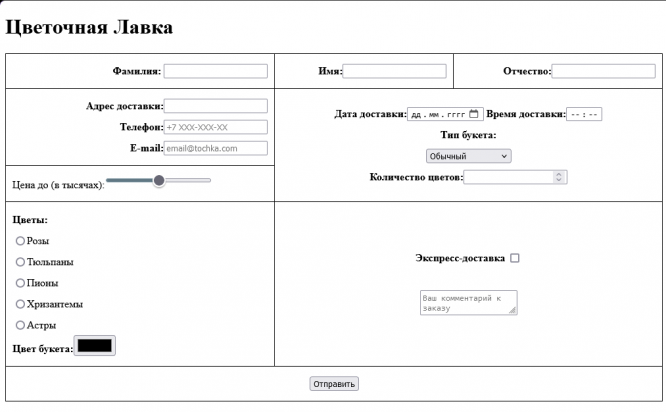This screenshot has width=666, height=412.
Task: Click the Адрес доставки text field
Action: 216,106
